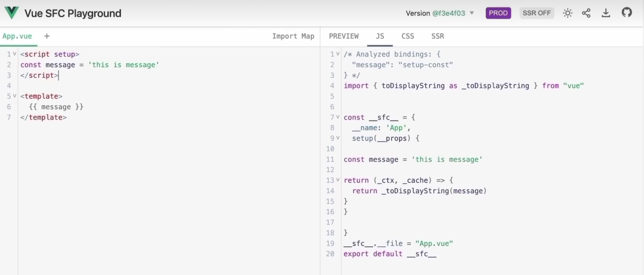Click 'this is message' string in source editor
The width and height of the screenshot is (644, 275).
[124, 65]
